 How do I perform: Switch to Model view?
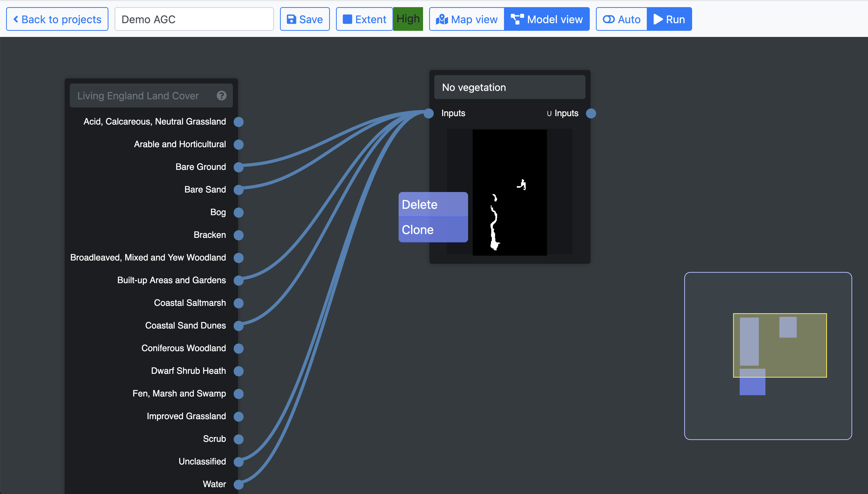(547, 19)
